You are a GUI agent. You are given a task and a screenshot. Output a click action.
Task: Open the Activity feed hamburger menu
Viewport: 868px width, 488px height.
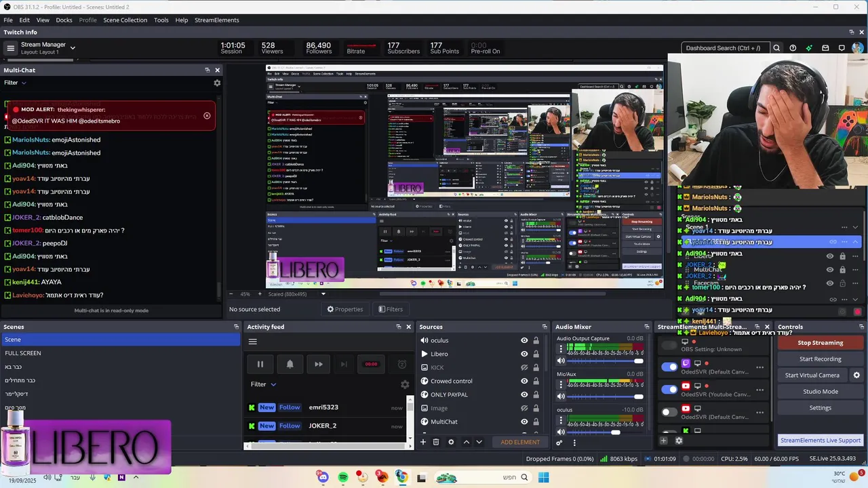coord(253,342)
